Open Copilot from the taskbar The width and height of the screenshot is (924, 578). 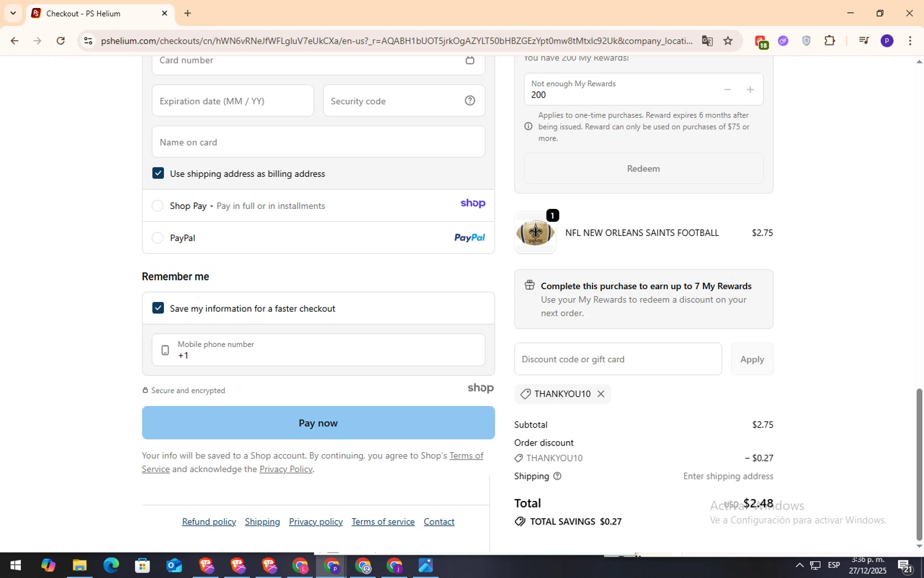[x=48, y=566]
